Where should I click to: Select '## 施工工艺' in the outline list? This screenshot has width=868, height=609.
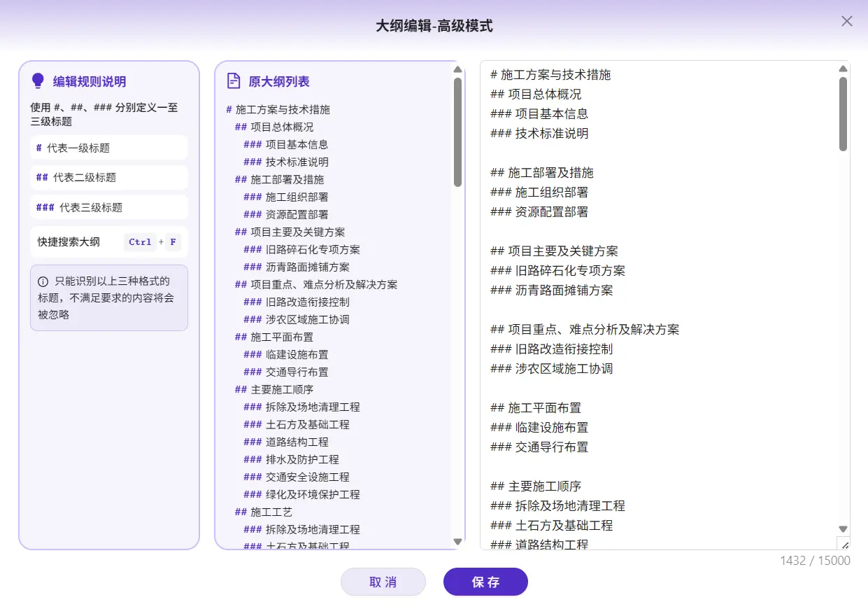[264, 512]
